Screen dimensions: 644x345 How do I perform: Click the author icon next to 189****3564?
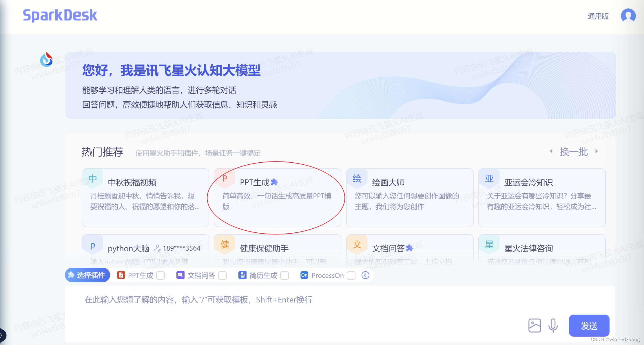[157, 248]
